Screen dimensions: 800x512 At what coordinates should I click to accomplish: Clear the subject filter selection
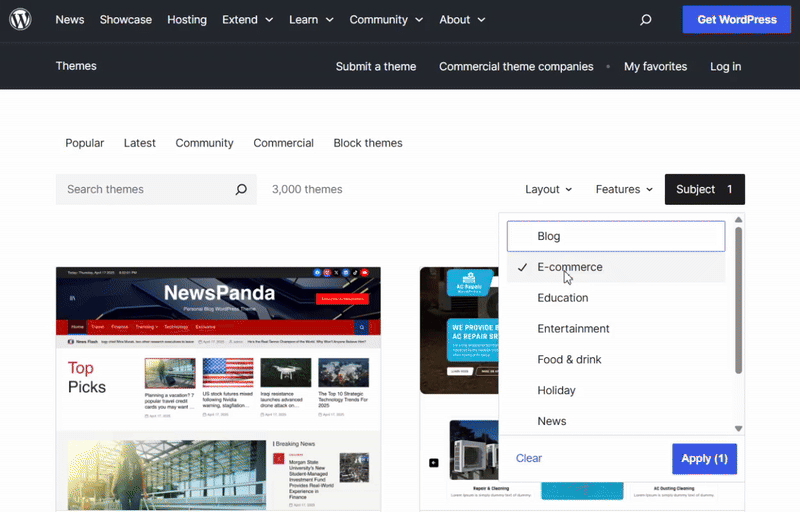(529, 458)
